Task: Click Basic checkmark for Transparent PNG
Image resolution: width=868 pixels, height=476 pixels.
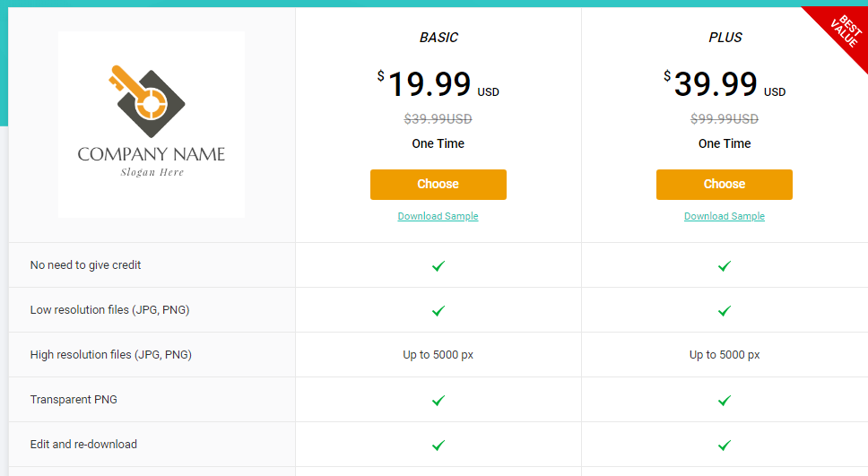Action: coord(438,400)
